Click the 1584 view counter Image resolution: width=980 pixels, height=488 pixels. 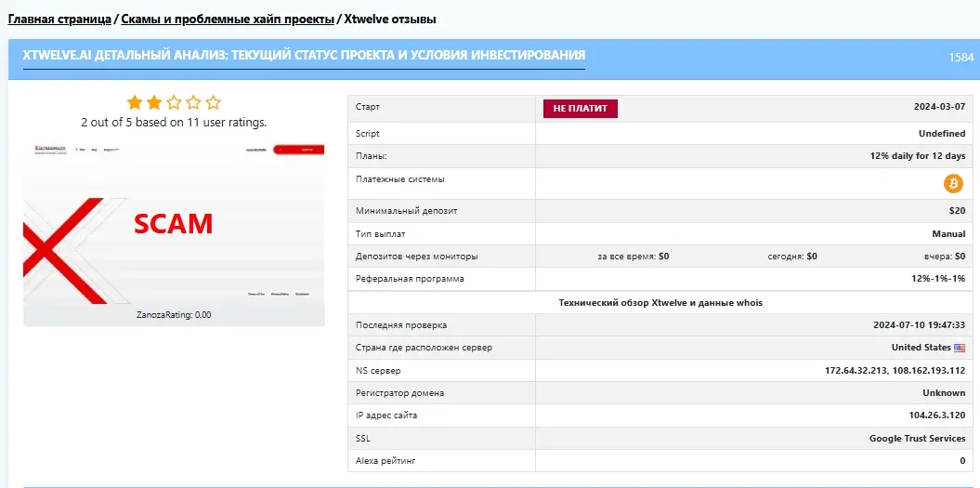click(x=960, y=57)
